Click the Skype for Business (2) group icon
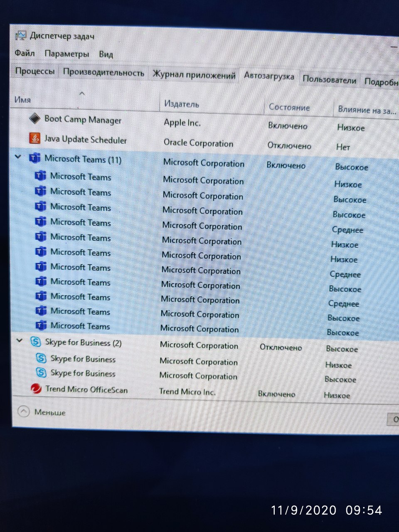Screen dimensions: 399x532 (36, 342)
